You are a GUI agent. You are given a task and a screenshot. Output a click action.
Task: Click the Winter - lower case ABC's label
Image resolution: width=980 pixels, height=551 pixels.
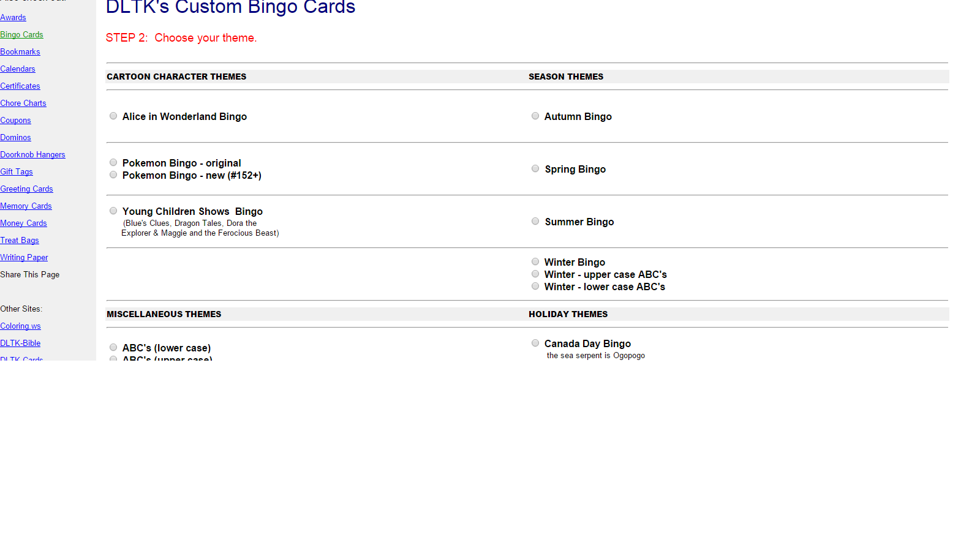pos(605,287)
